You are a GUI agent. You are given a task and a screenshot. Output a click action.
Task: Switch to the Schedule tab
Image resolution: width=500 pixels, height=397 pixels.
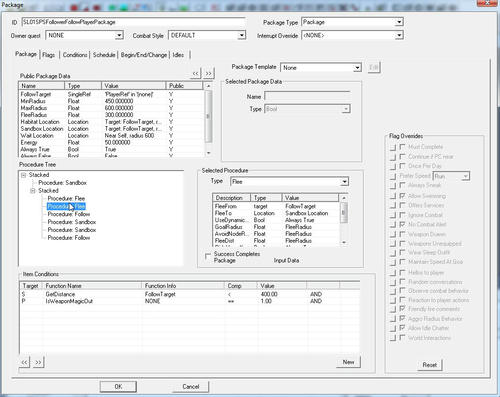click(104, 55)
